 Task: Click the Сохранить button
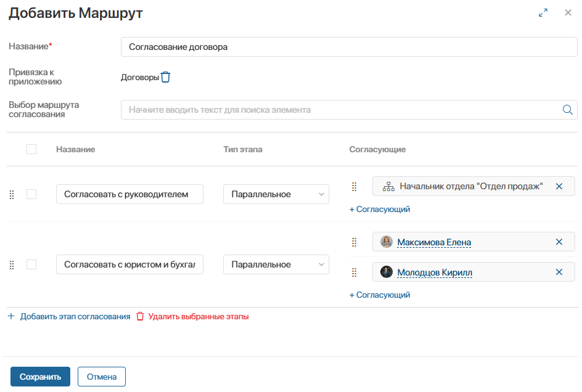click(40, 377)
